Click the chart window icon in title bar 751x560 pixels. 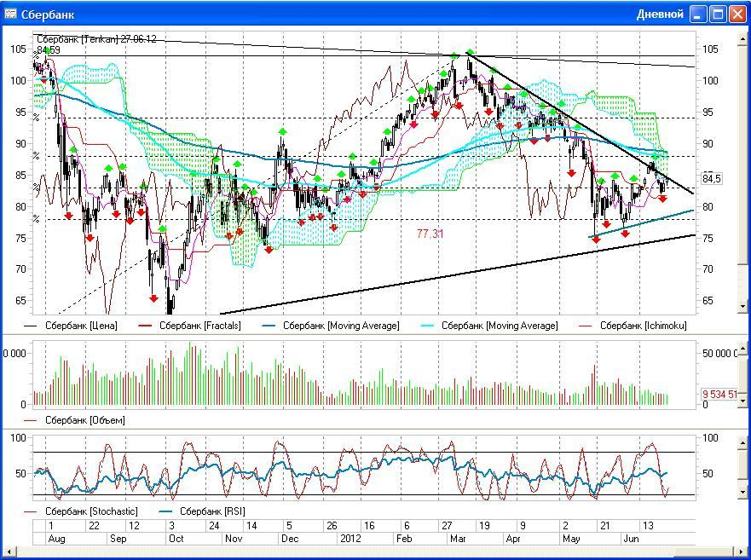click(x=10, y=14)
